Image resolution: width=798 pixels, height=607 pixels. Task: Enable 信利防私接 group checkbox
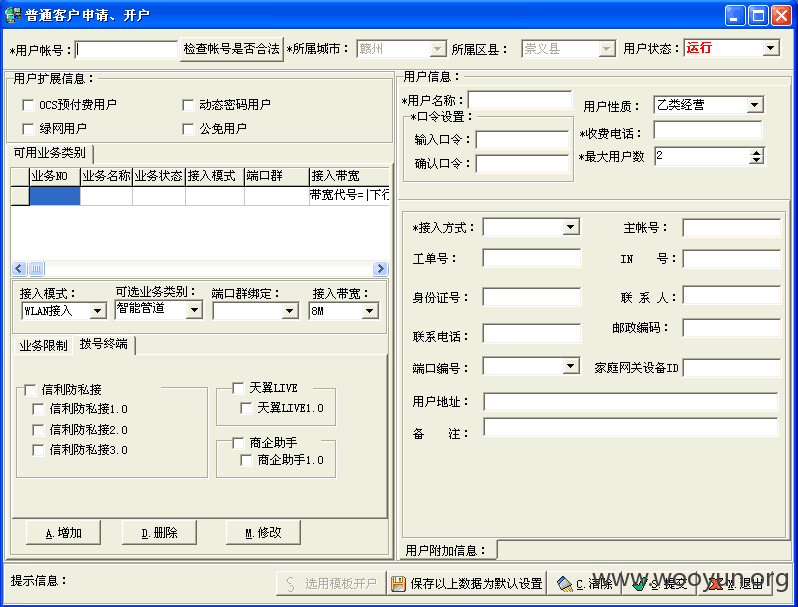pyautogui.click(x=30, y=390)
